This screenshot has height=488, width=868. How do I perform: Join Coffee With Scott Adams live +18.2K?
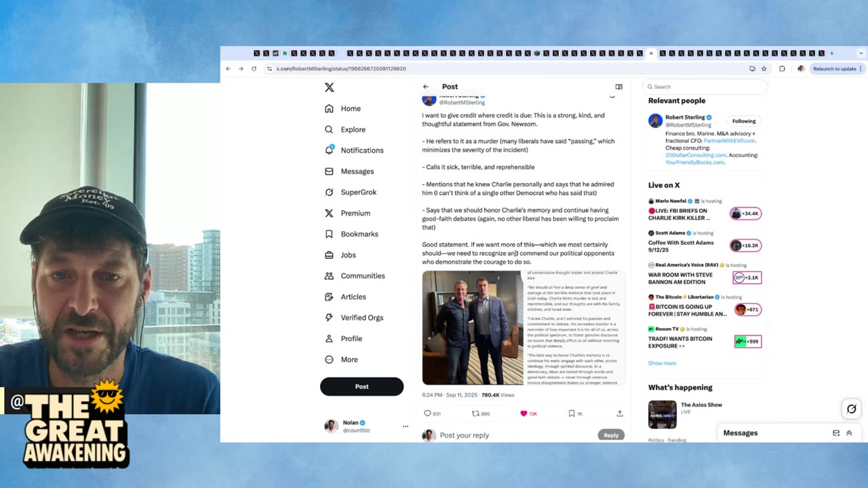tap(745, 245)
